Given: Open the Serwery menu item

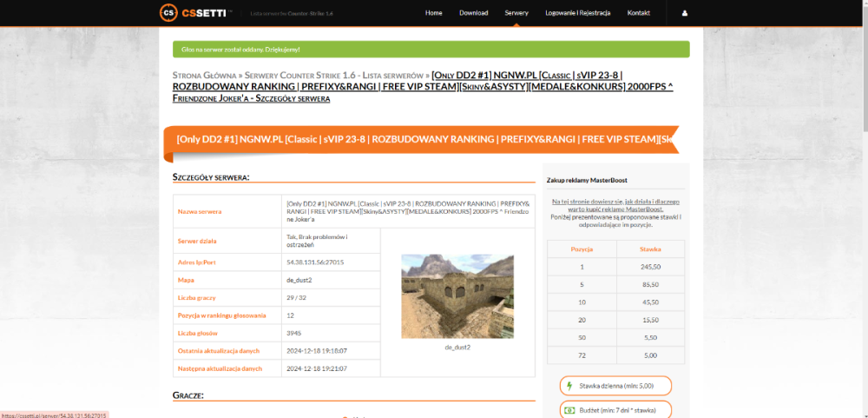Looking at the screenshot, I should tap(516, 13).
